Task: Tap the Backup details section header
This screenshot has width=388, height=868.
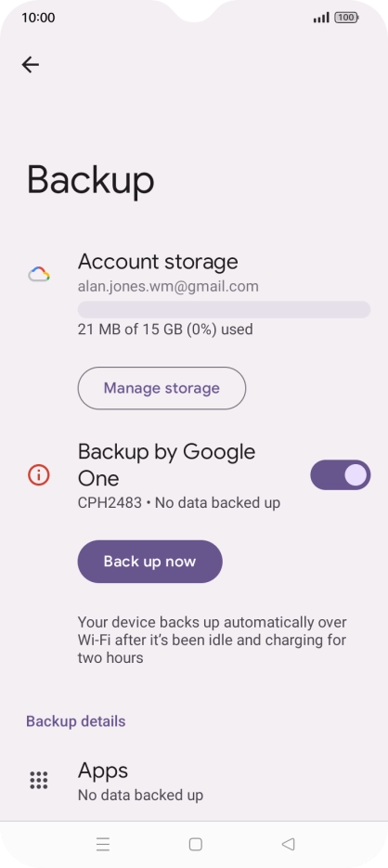Action: pos(76,721)
